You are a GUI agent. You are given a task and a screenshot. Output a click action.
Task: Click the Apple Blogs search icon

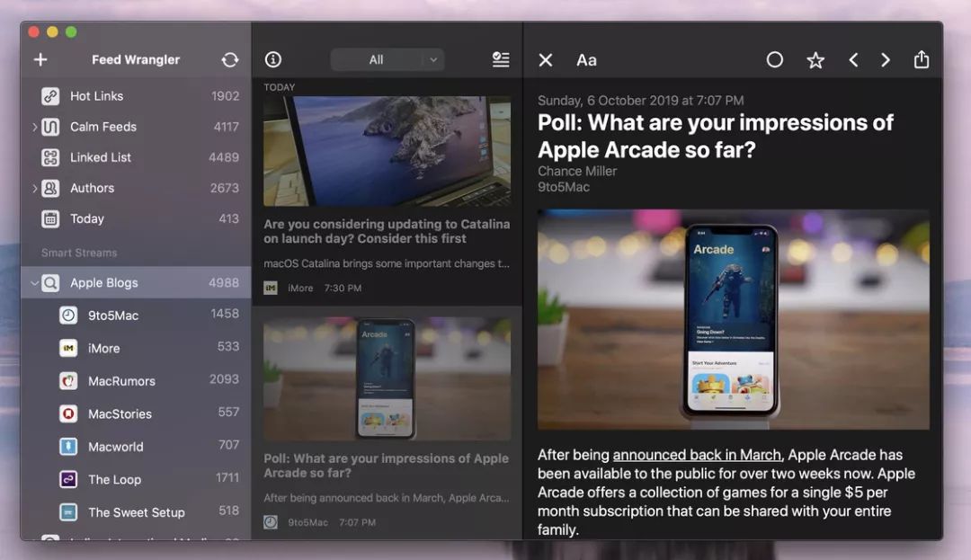tap(50, 283)
